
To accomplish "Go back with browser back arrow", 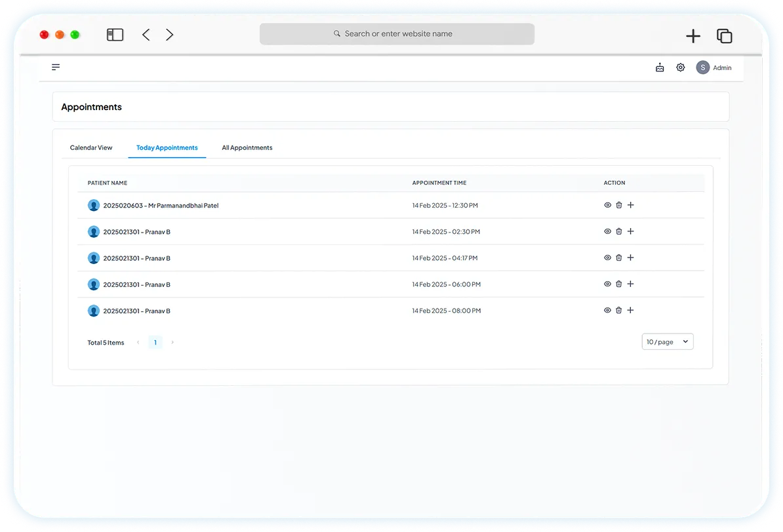I will coord(146,35).
